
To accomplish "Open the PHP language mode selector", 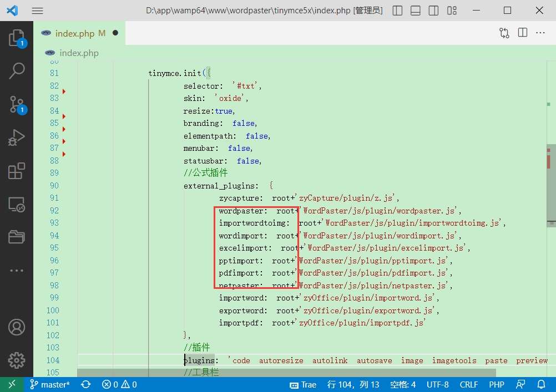I will (497, 384).
